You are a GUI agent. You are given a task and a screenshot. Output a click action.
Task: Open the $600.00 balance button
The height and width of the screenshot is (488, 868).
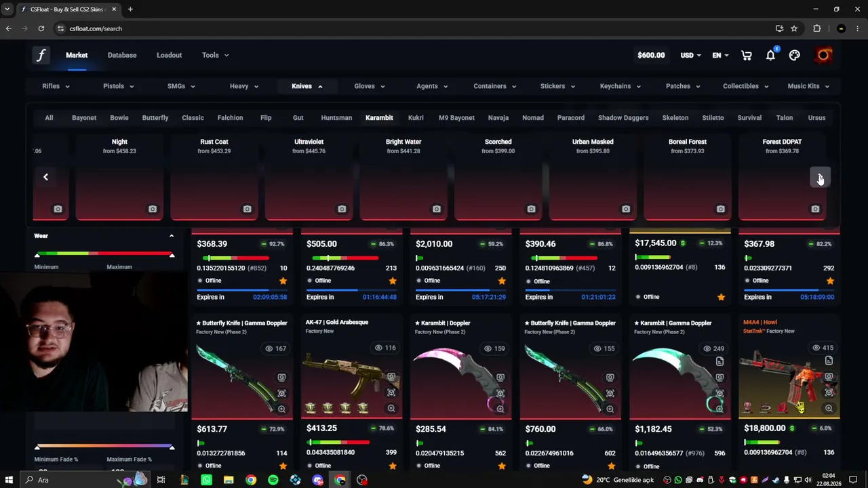651,55
